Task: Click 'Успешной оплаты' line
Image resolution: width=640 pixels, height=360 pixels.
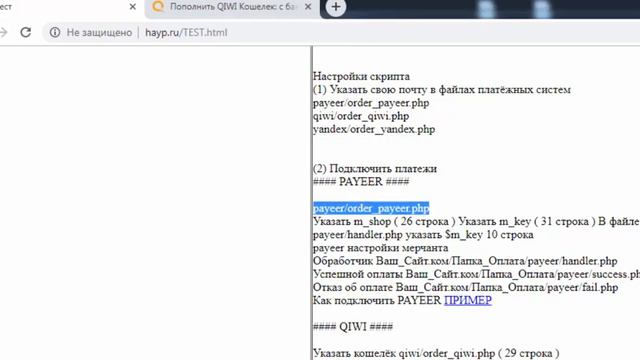Action: pyautogui.click(x=476, y=274)
